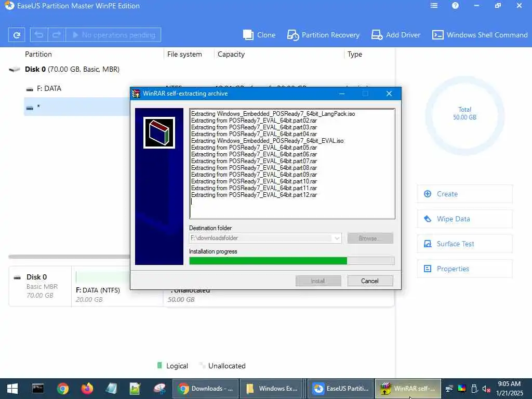The width and height of the screenshot is (532, 399).
Task: Click Properties in the side panel
Action: click(x=464, y=269)
